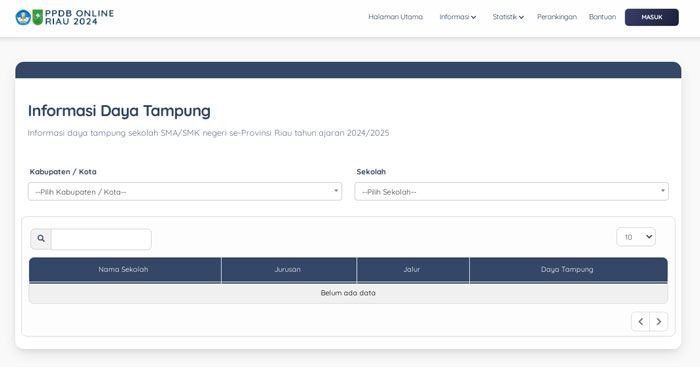The image size is (700, 367).
Task: Open the Bantuan page
Action: pos(602,17)
